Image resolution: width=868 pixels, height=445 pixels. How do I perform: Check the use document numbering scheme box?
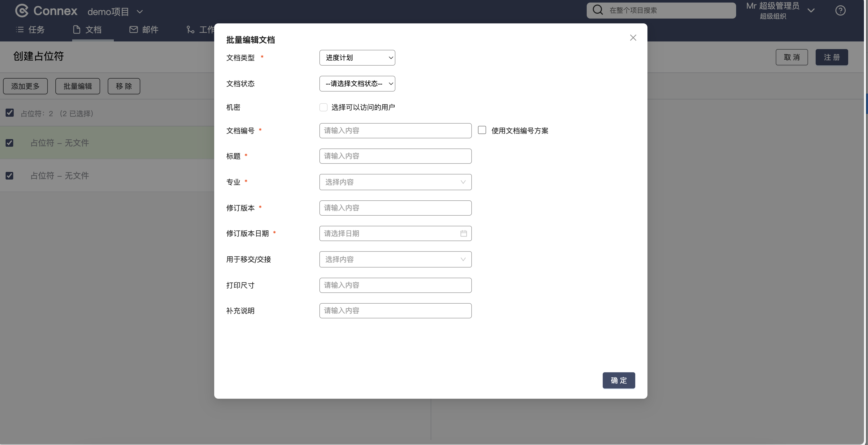tap(482, 130)
